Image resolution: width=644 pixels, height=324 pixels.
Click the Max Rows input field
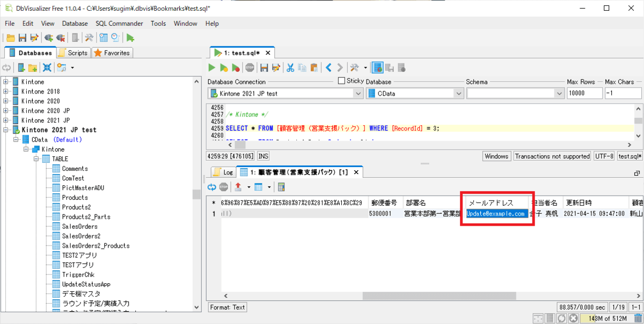pos(584,93)
